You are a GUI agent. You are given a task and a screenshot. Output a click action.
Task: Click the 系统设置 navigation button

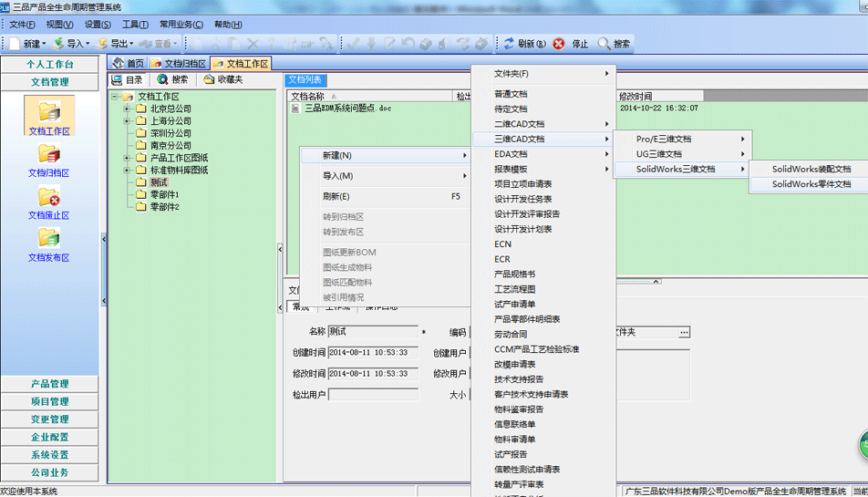(49, 455)
